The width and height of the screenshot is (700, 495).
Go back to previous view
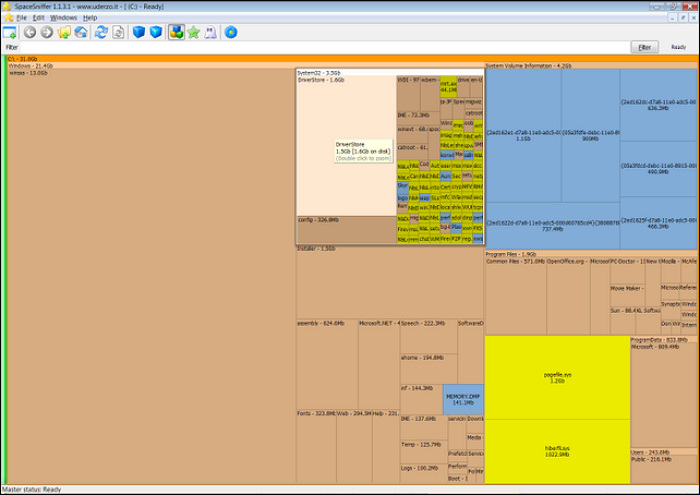coord(29,32)
